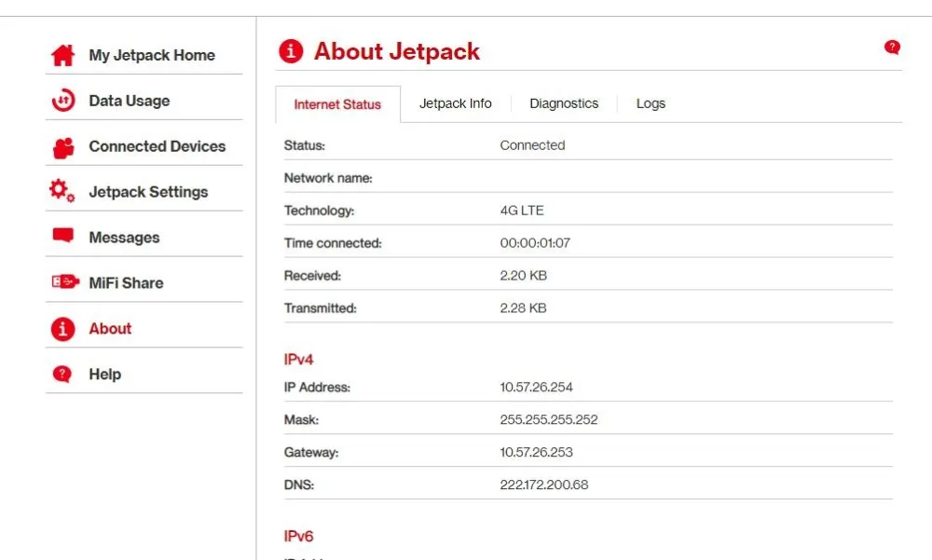Screen dimensions: 932x560
Task: Switch to the Internet Status tab
Action: coord(337,104)
